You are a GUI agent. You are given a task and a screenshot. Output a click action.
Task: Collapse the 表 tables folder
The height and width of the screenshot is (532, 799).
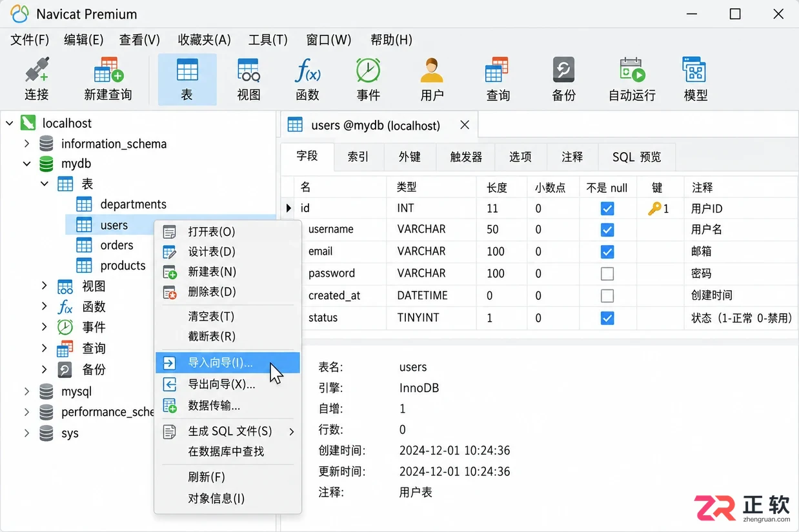point(45,184)
